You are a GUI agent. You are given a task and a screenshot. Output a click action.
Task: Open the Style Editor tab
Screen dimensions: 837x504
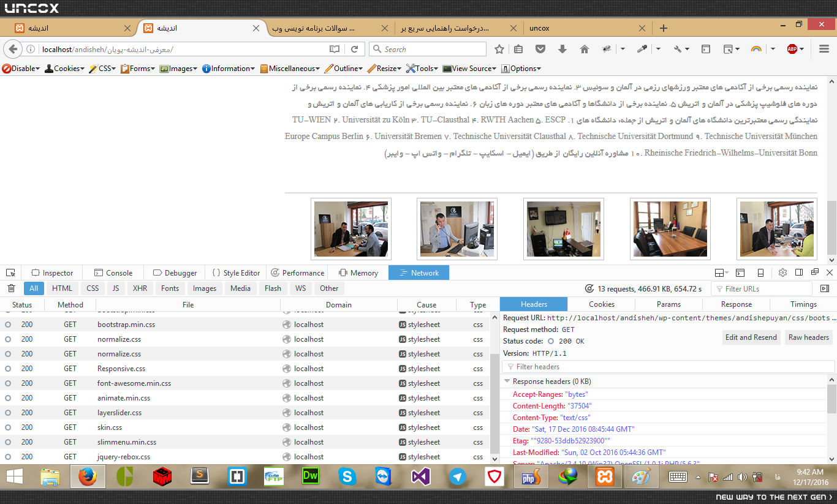pyautogui.click(x=236, y=273)
